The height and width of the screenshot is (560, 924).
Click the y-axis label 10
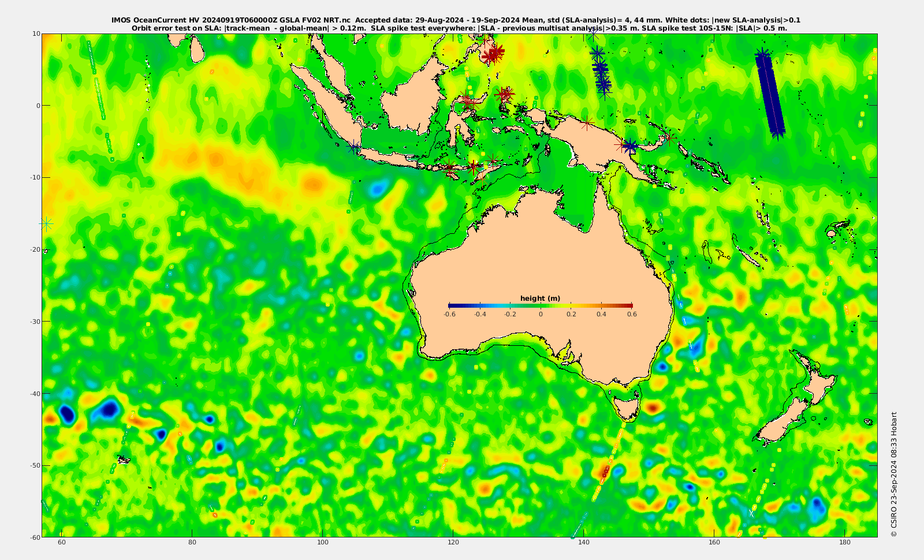click(x=36, y=33)
